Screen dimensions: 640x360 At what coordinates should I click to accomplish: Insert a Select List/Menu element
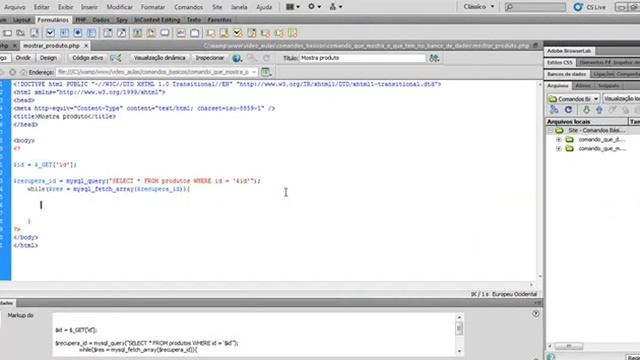pos(108,33)
